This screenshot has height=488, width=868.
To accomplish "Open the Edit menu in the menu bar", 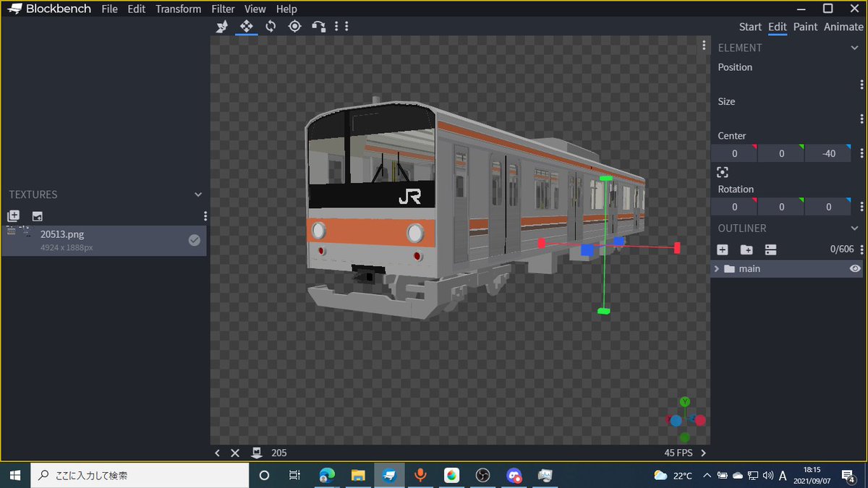I will point(136,9).
